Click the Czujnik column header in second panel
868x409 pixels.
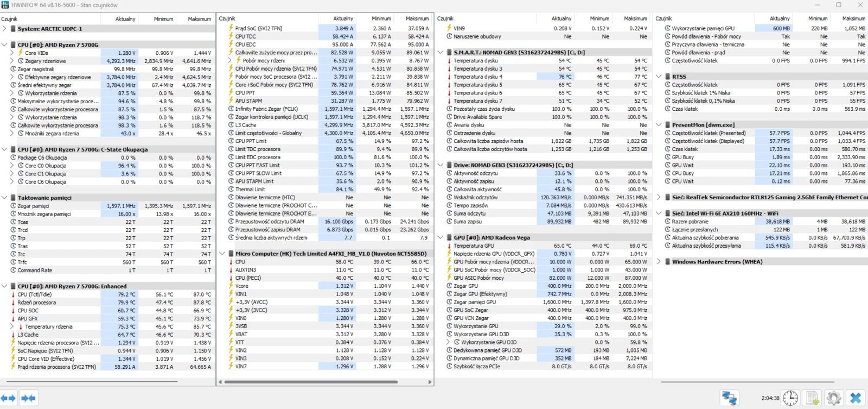[x=228, y=19]
